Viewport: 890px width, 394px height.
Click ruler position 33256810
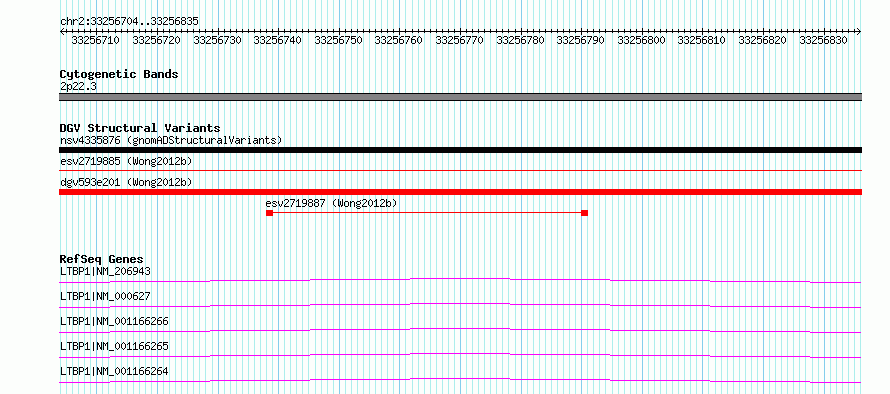click(x=702, y=40)
